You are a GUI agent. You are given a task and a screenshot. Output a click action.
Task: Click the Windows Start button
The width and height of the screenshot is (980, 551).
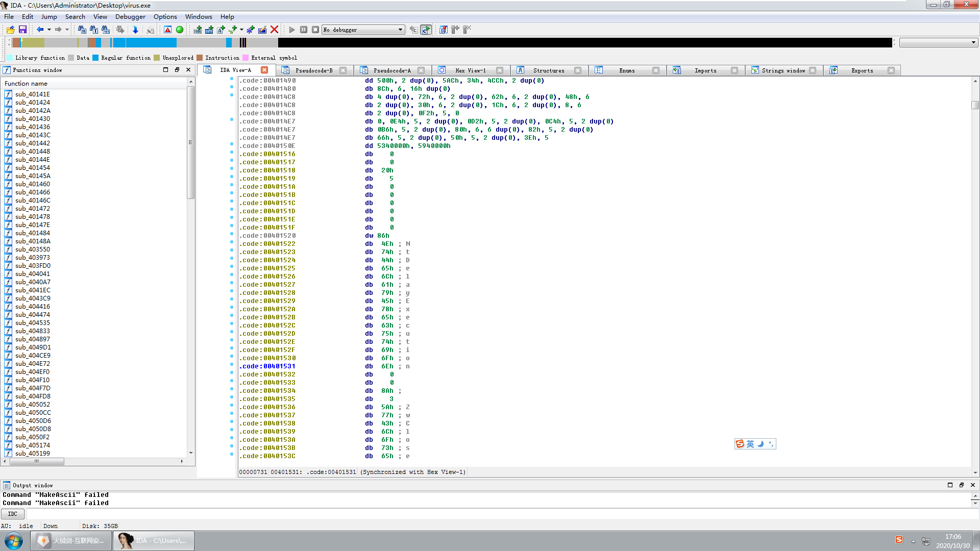14,540
